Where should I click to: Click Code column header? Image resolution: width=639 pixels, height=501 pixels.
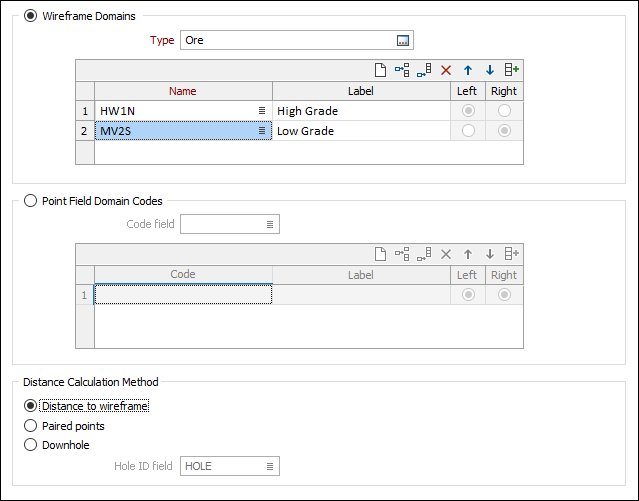click(x=183, y=274)
